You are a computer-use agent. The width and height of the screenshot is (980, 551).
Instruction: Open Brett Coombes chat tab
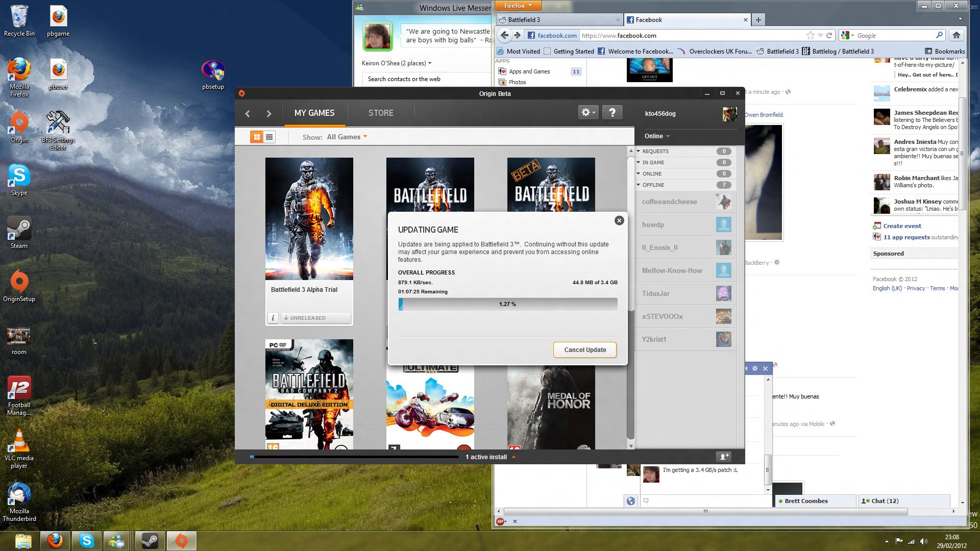tap(815, 501)
